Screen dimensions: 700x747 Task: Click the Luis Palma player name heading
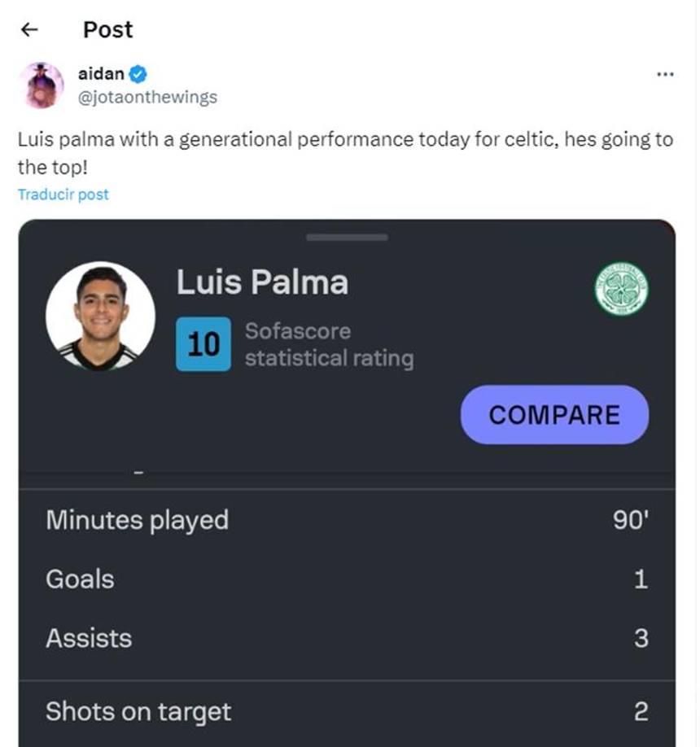coord(262,283)
